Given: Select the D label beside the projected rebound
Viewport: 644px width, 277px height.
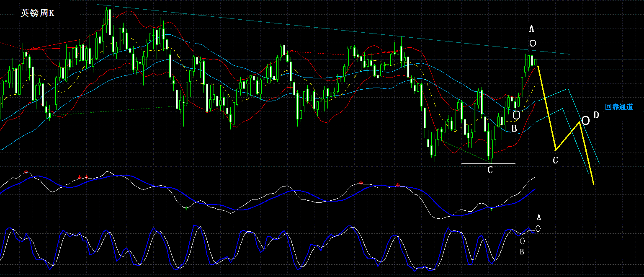Looking at the screenshot, I should 596,115.
